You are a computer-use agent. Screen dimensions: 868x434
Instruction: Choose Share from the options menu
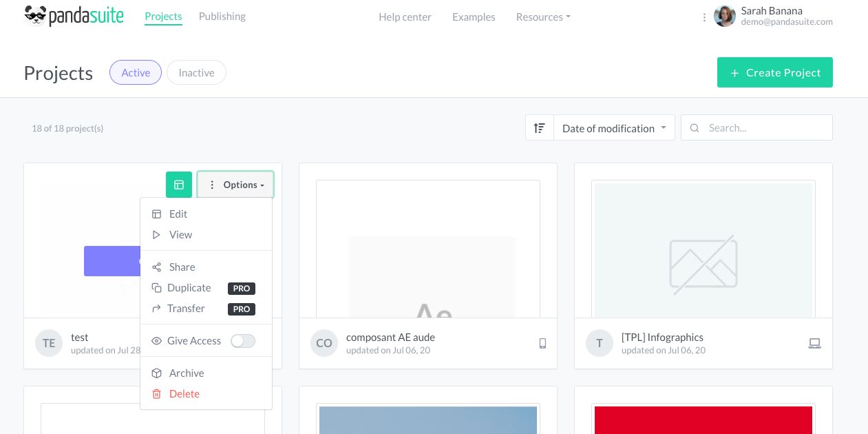(182, 267)
